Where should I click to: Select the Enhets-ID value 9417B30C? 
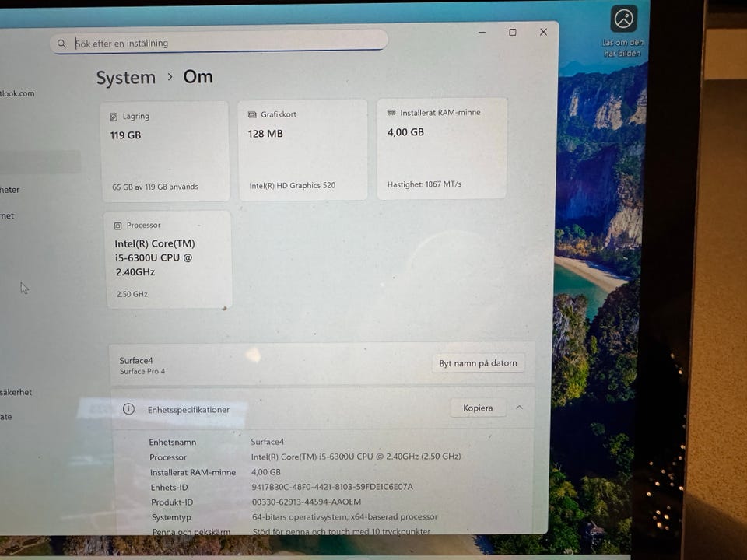click(x=332, y=487)
